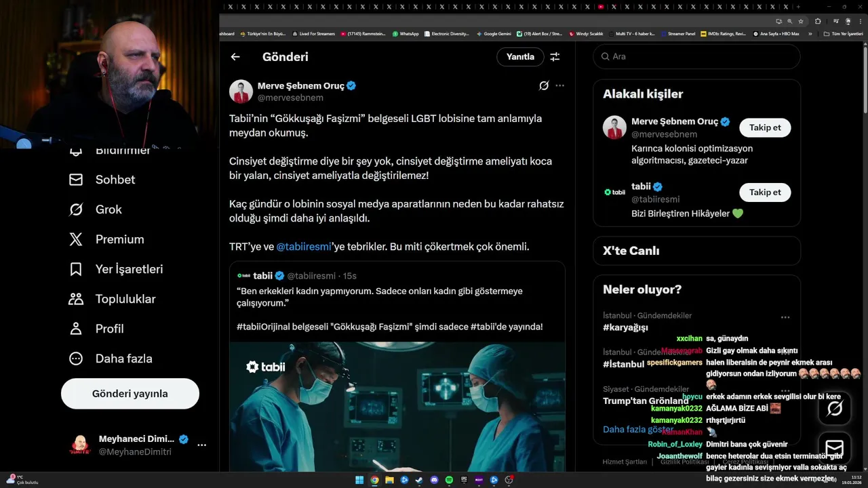Click the floating Grok button at bottom right
The height and width of the screenshot is (488, 868).
click(835, 408)
